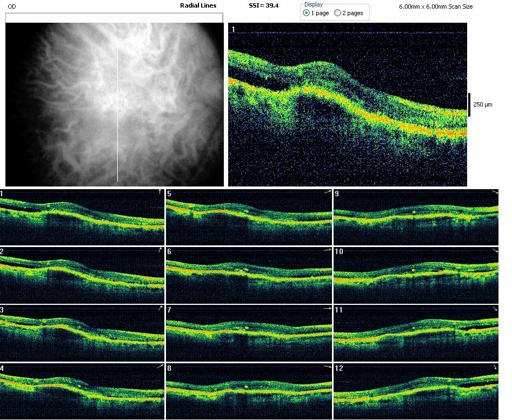Open radial scan thumbnail number 1

pos(82,217)
